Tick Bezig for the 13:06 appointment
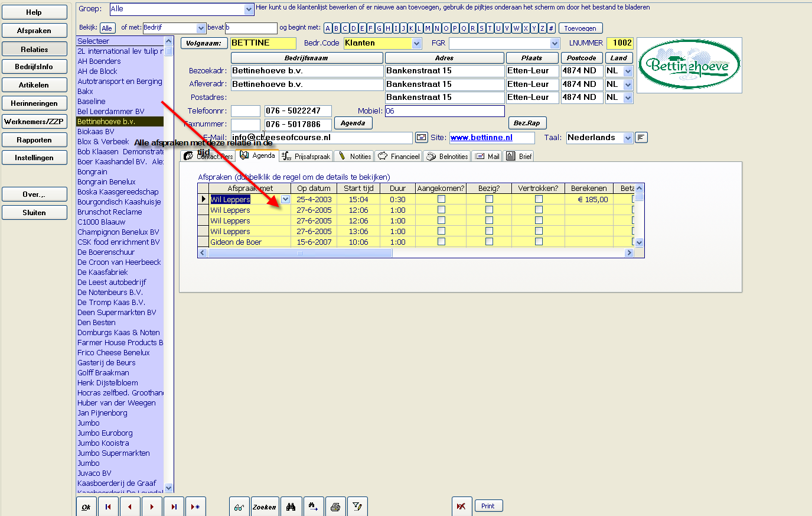 (489, 231)
